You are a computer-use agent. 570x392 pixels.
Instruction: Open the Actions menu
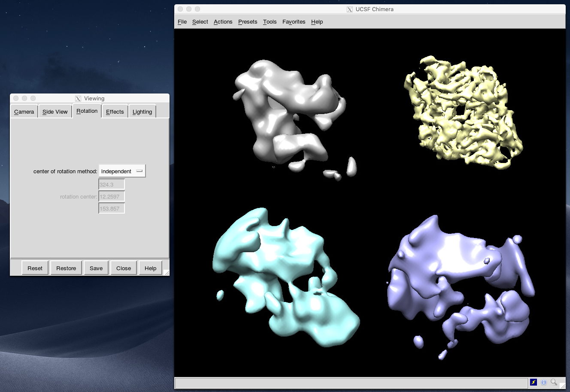223,22
